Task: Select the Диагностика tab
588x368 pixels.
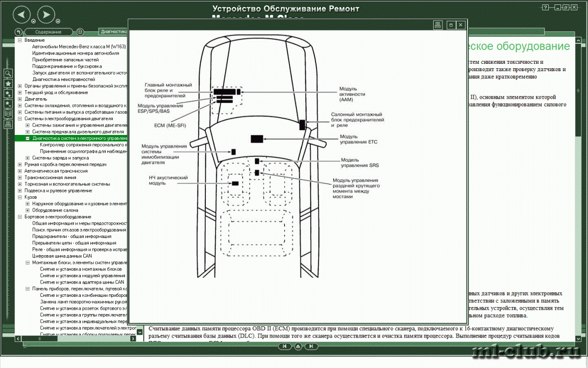Action: click(x=113, y=31)
